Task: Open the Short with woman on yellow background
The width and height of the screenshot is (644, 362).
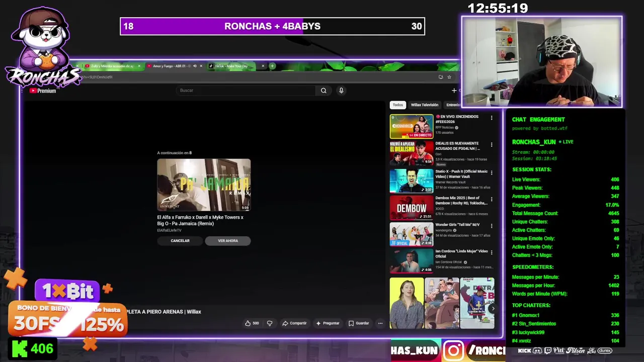Action: pyautogui.click(x=407, y=303)
